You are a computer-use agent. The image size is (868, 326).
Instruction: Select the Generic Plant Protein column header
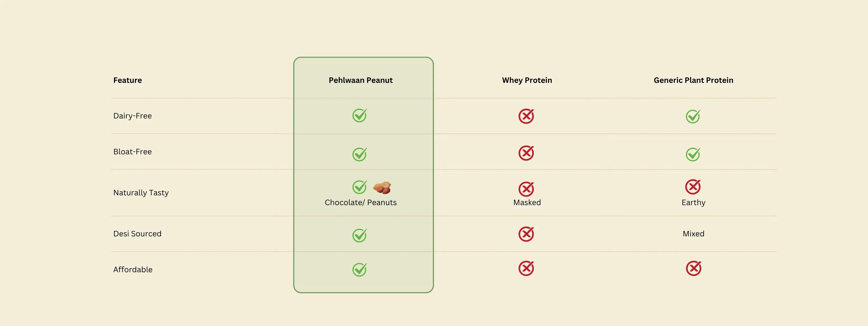pyautogui.click(x=694, y=80)
